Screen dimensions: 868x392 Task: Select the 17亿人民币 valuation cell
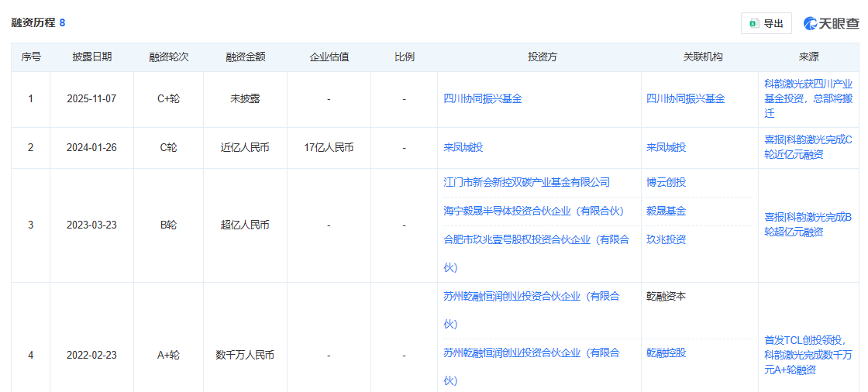coord(329,148)
